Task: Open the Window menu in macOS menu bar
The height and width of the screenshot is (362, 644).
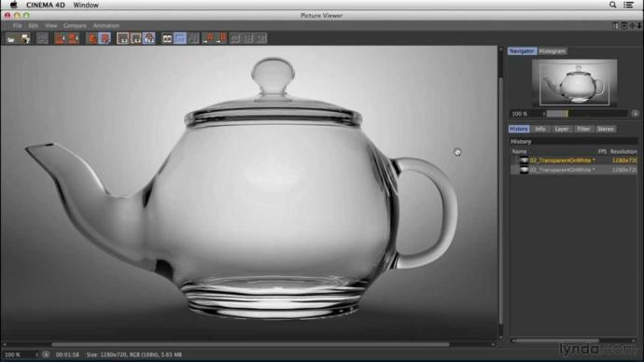Action: 86,5
